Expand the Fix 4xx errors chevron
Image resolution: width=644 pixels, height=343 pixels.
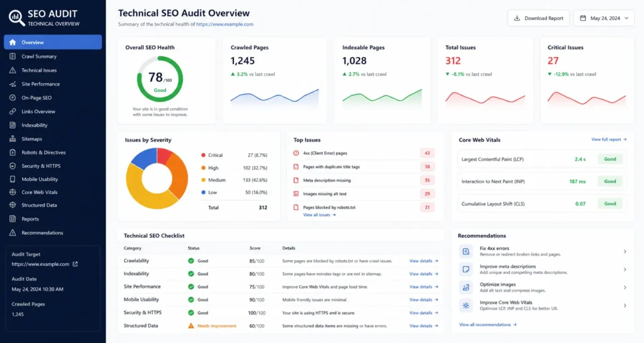pyautogui.click(x=625, y=251)
